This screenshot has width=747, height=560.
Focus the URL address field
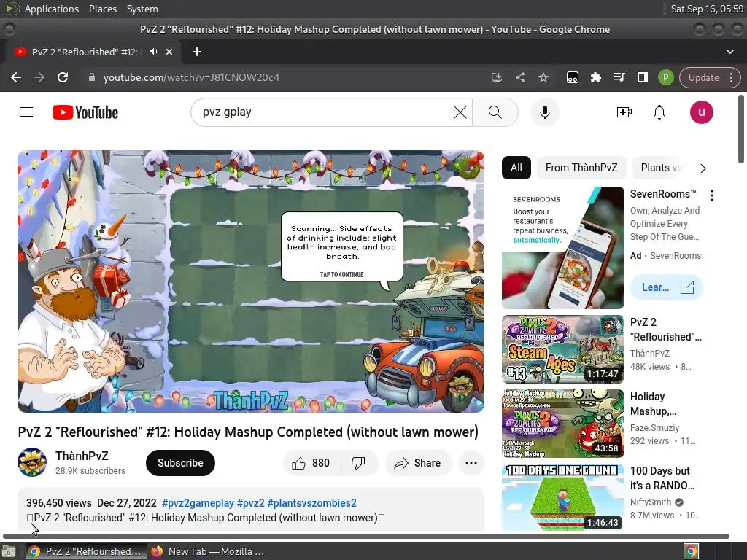286,77
